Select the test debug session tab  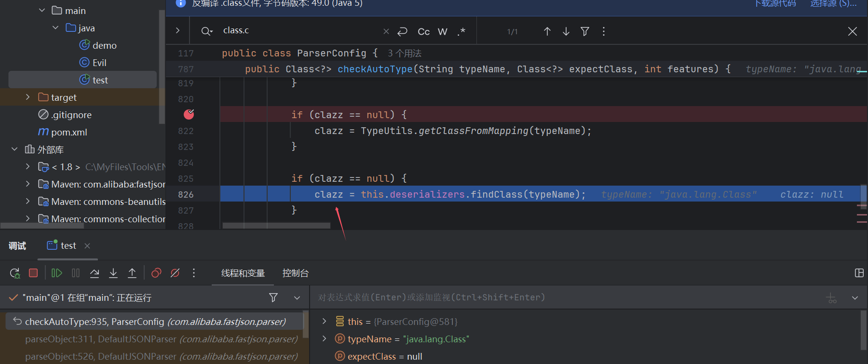[62, 246]
